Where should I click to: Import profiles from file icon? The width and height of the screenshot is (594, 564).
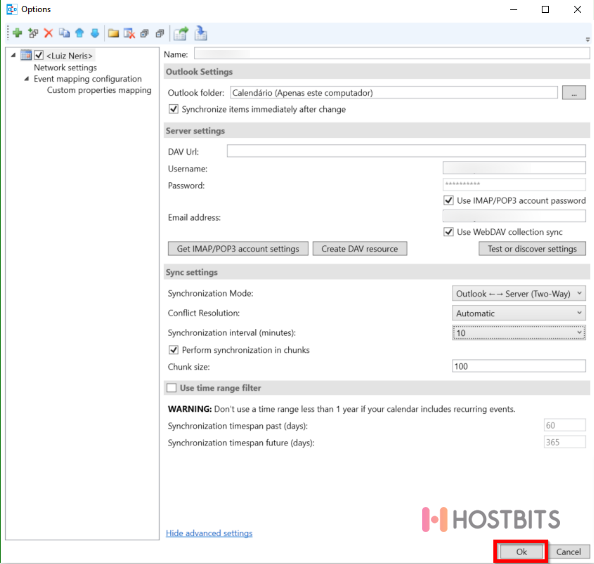coord(201,33)
